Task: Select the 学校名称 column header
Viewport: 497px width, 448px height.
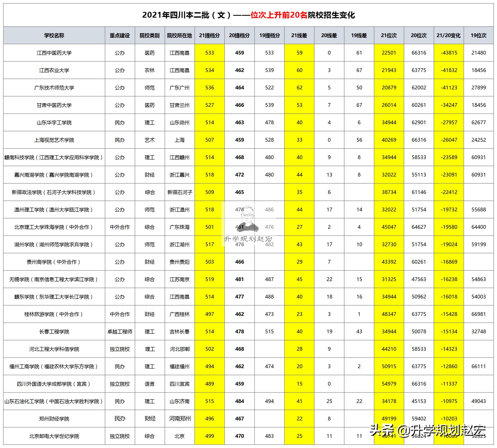Action: (54, 35)
